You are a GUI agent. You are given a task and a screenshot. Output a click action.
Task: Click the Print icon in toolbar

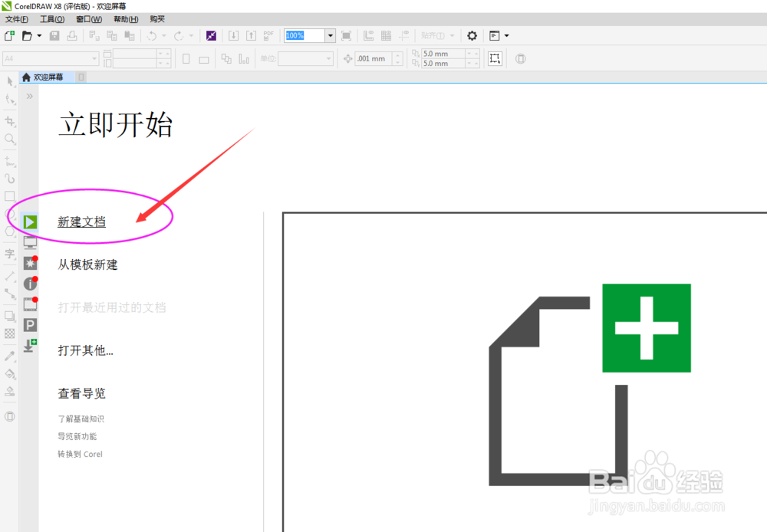point(72,36)
